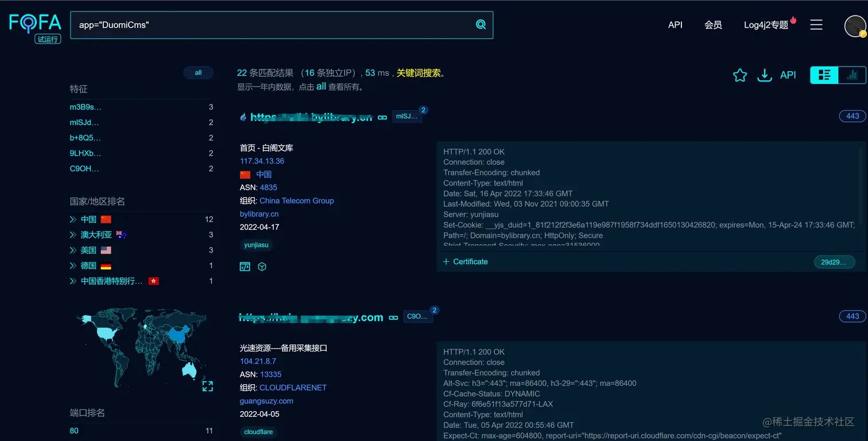Open guangsuzy.com domain link
Screen dimensions: 868x441
(x=266, y=401)
